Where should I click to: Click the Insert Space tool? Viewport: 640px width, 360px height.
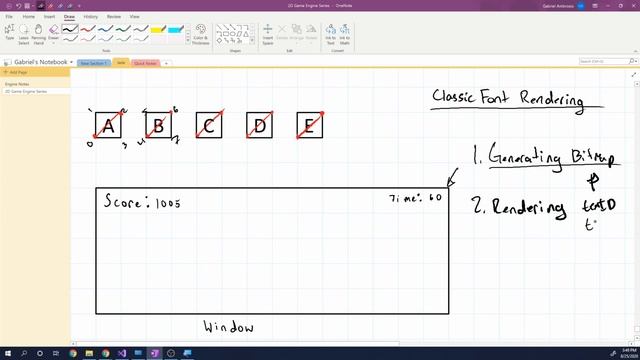pos(268,34)
